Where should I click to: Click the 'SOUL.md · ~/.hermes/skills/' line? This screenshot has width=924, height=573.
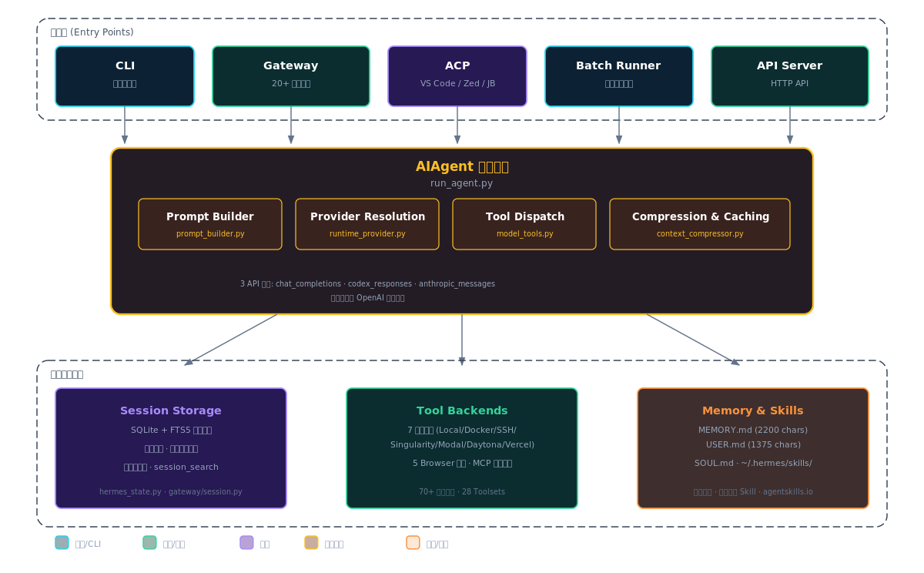point(753,463)
